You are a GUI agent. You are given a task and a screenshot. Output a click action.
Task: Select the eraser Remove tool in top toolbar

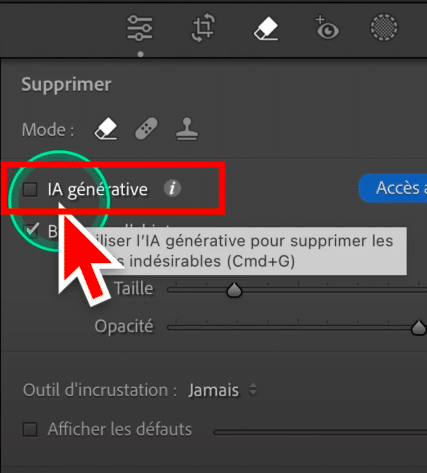tap(266, 28)
